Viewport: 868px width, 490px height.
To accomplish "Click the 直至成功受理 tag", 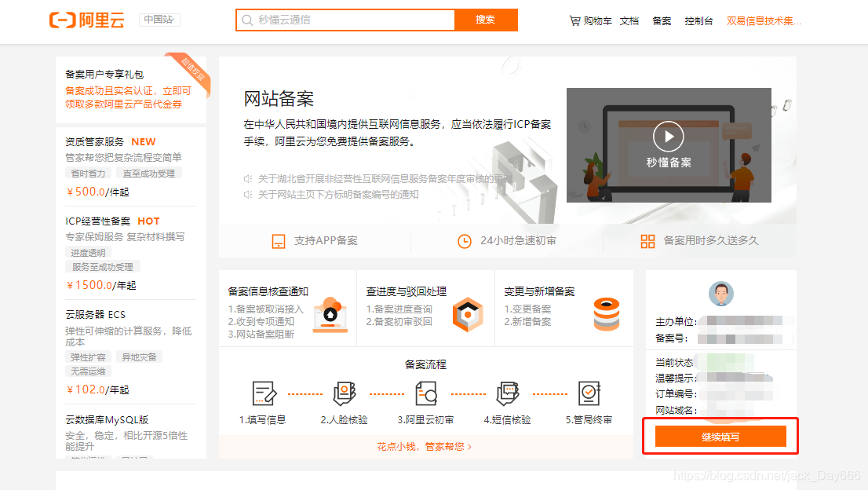I will [x=149, y=174].
